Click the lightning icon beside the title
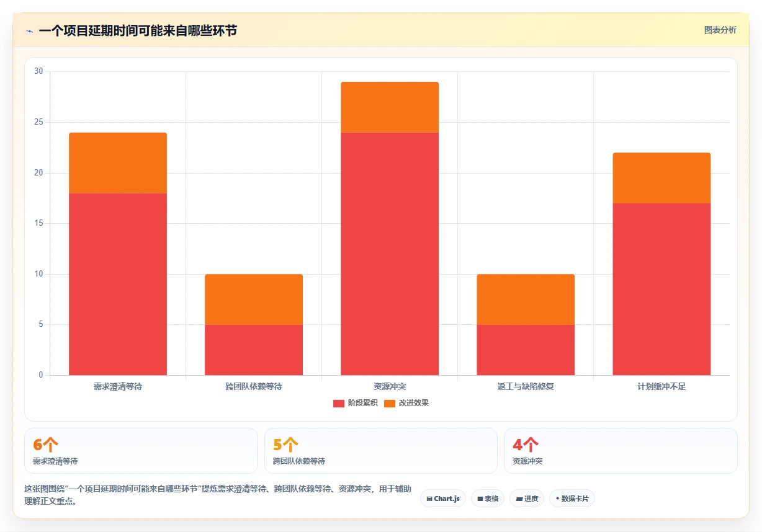Image resolution: width=762 pixels, height=532 pixels. tap(30, 31)
